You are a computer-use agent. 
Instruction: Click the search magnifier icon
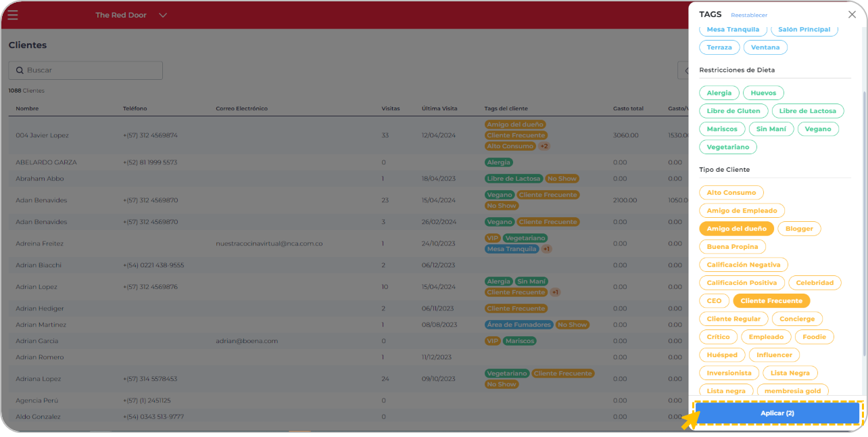click(x=20, y=70)
